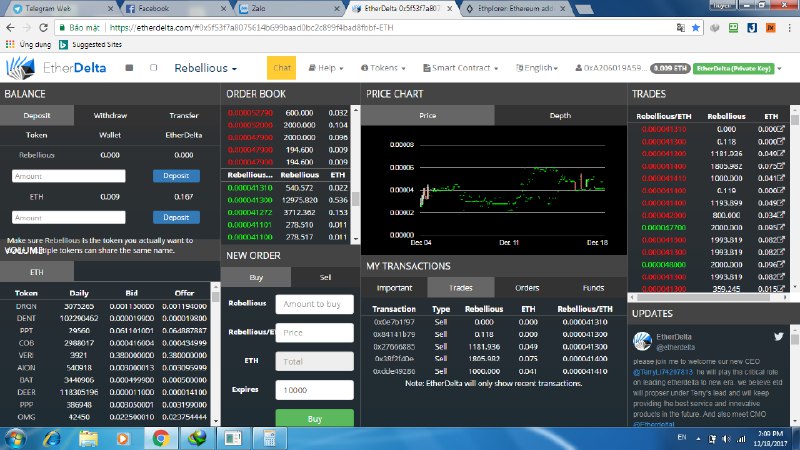Click the yellow Chat button
This screenshot has width=800, height=450.
(282, 68)
